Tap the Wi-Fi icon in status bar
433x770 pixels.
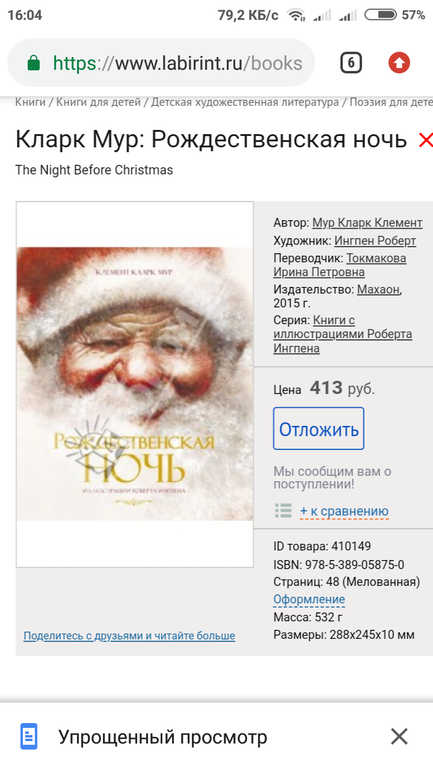[296, 15]
